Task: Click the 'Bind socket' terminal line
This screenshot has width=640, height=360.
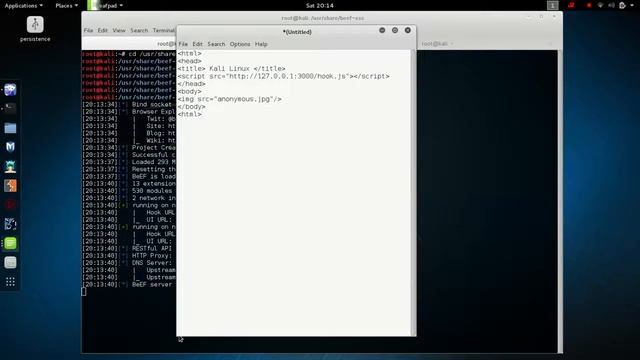Action: pyautogui.click(x=129, y=104)
